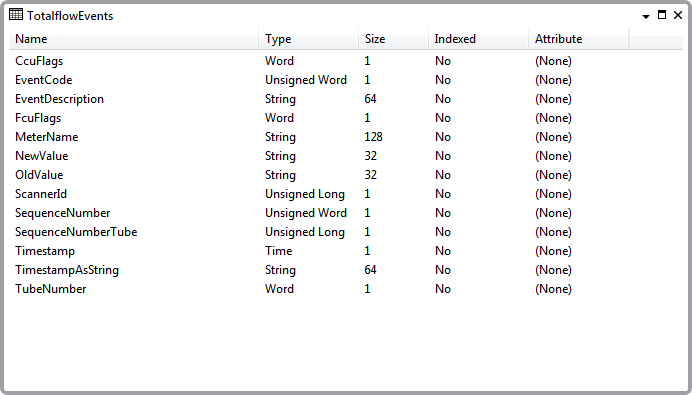Select the MeterName field
Screen dimensions: 692x395
(x=346, y=137)
